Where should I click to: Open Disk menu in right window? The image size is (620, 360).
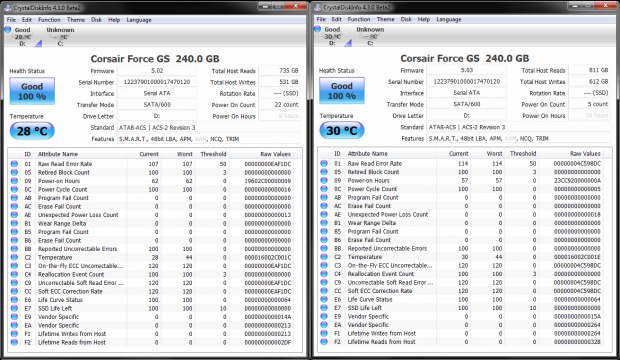(x=406, y=19)
